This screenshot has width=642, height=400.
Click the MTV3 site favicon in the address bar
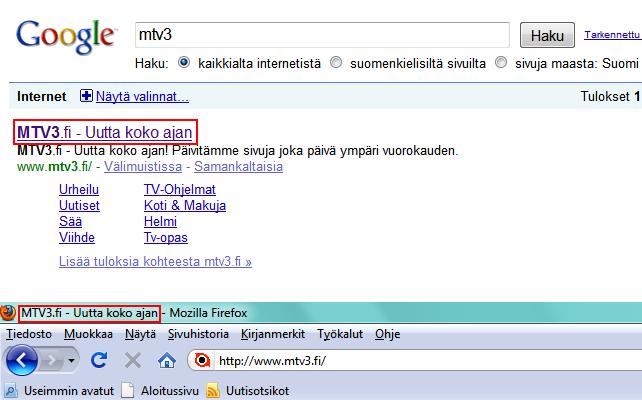click(x=202, y=361)
